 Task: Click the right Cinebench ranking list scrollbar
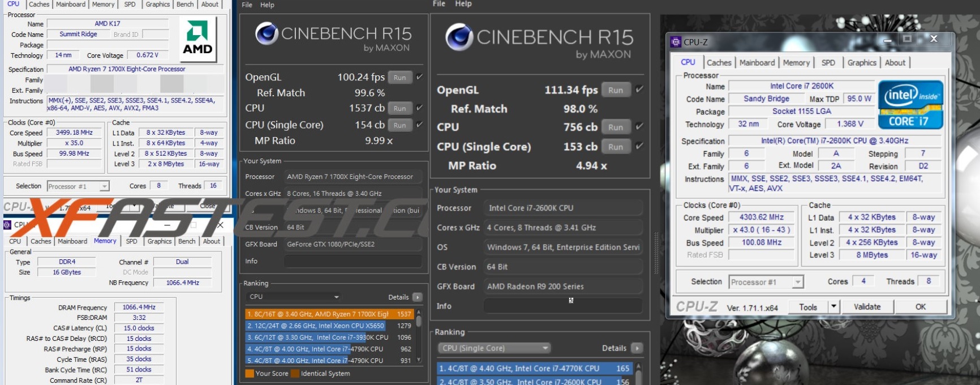[639, 374]
